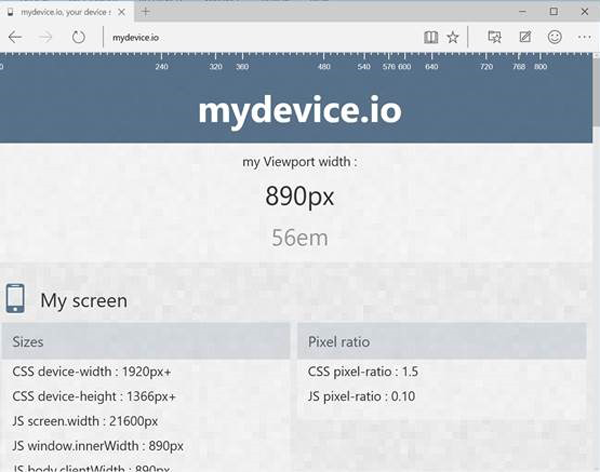The image size is (600, 472).
Task: Open a new tab with the plus button
Action: click(x=145, y=12)
